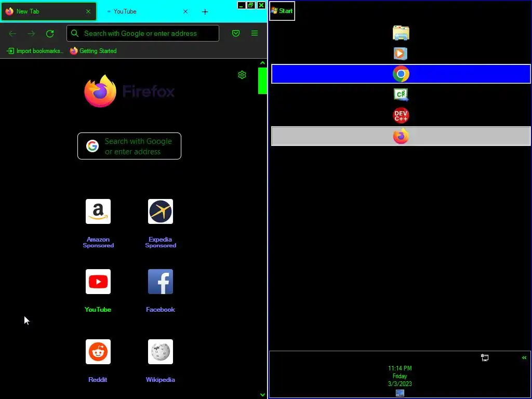Go back one page in Firefox
The image size is (532, 399).
[x=12, y=33]
